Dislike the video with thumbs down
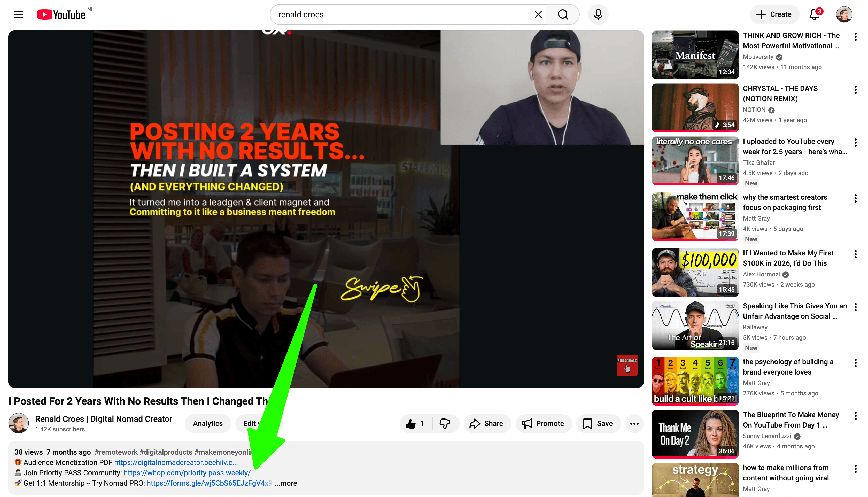The height and width of the screenshot is (497, 868). (x=444, y=424)
